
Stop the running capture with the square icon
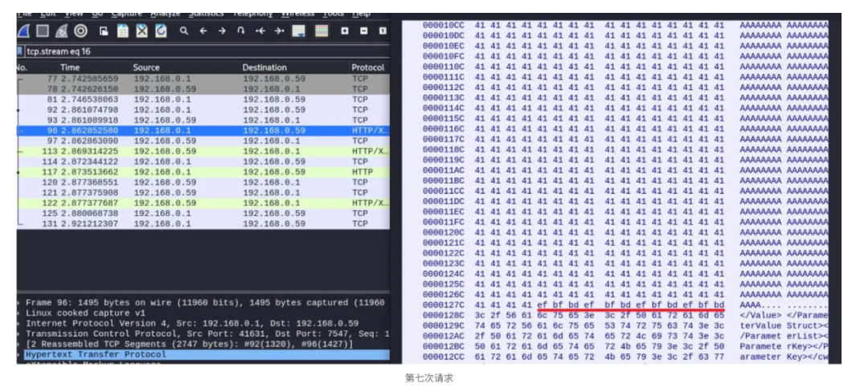tap(43, 31)
